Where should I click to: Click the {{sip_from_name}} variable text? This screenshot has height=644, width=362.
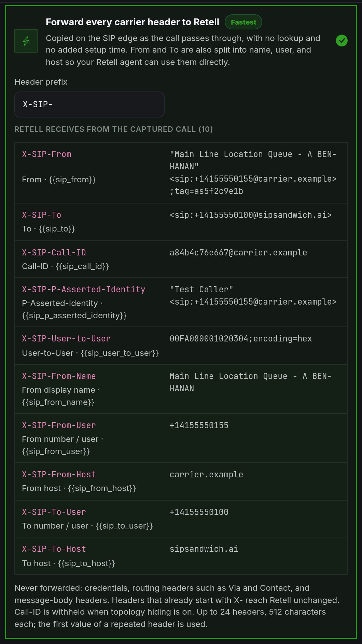coord(58,402)
